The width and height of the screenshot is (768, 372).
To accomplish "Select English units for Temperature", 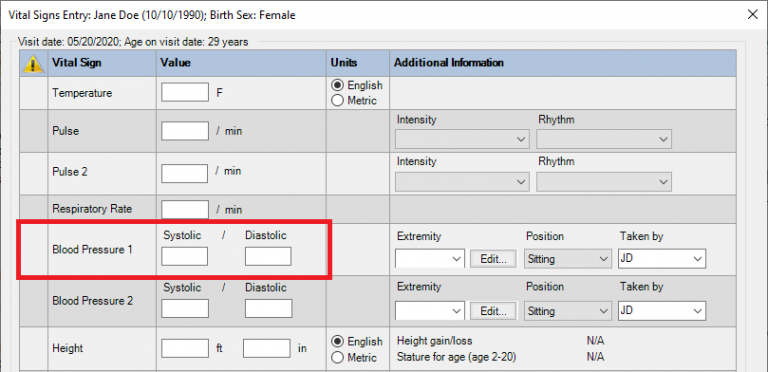I will point(357,85).
